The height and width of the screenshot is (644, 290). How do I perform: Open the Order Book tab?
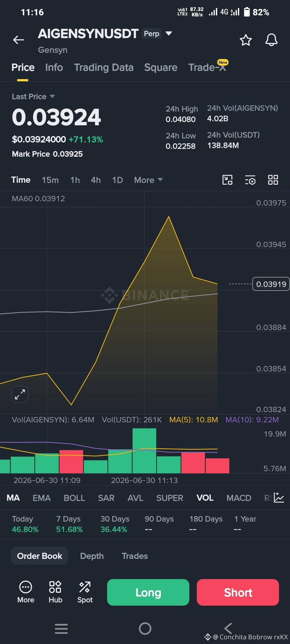tap(39, 556)
